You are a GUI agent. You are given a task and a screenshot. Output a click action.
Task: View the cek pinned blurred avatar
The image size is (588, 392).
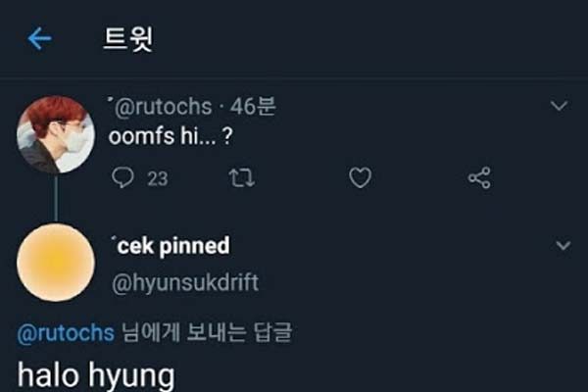tap(56, 262)
